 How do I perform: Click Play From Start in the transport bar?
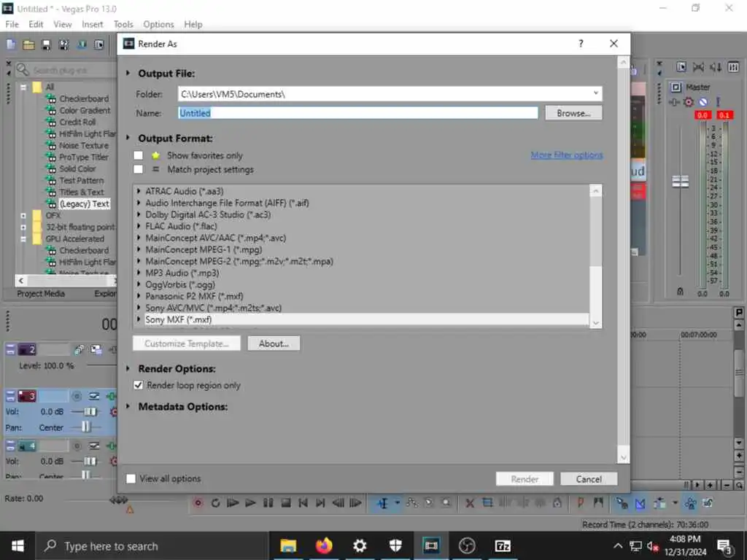pos(233,503)
